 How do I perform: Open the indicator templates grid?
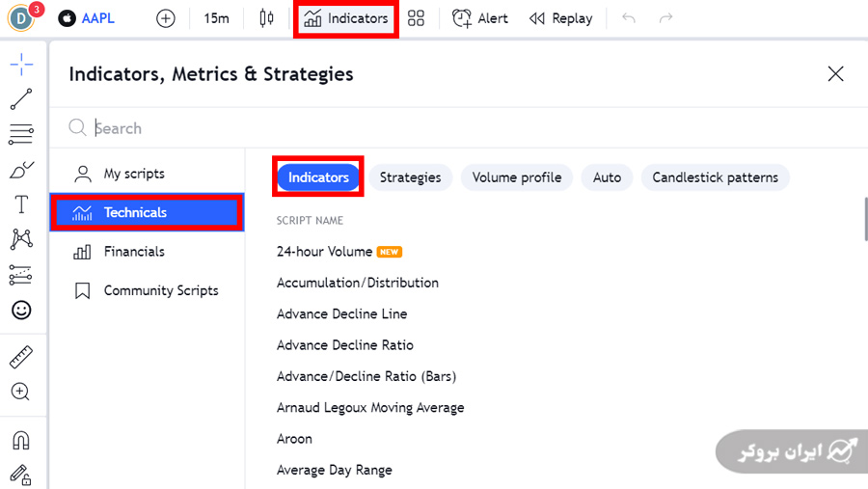[417, 18]
